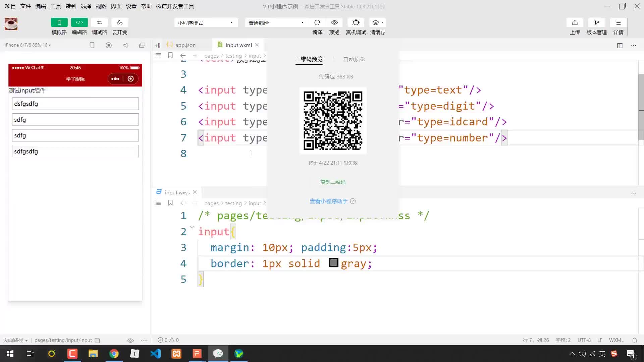Open 页面路径 dropdown in status bar

pyautogui.click(x=15, y=340)
